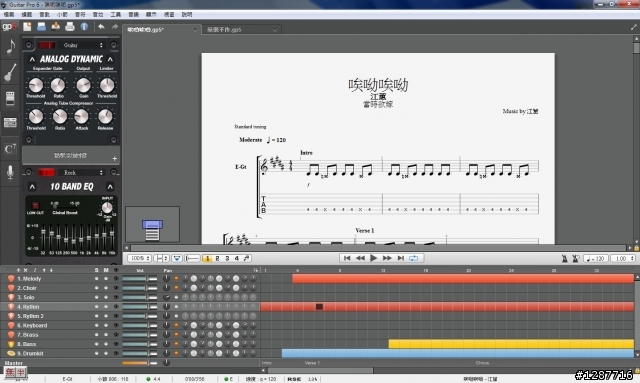Click the add effect plus button
The height and width of the screenshot is (383, 640).
114,158
